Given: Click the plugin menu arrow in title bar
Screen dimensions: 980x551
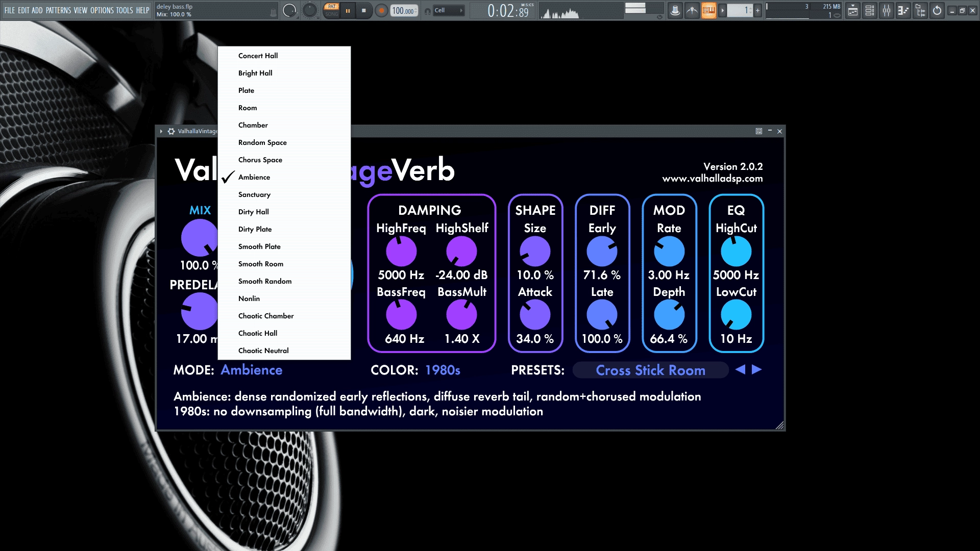Looking at the screenshot, I should pyautogui.click(x=161, y=131).
